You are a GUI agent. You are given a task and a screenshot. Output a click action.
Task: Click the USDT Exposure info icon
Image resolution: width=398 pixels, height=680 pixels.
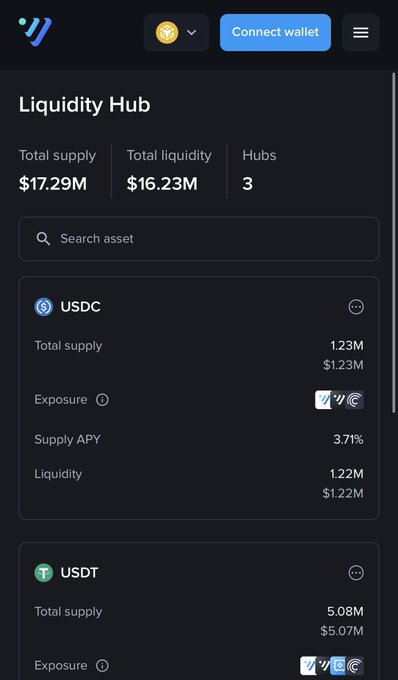pyautogui.click(x=102, y=666)
